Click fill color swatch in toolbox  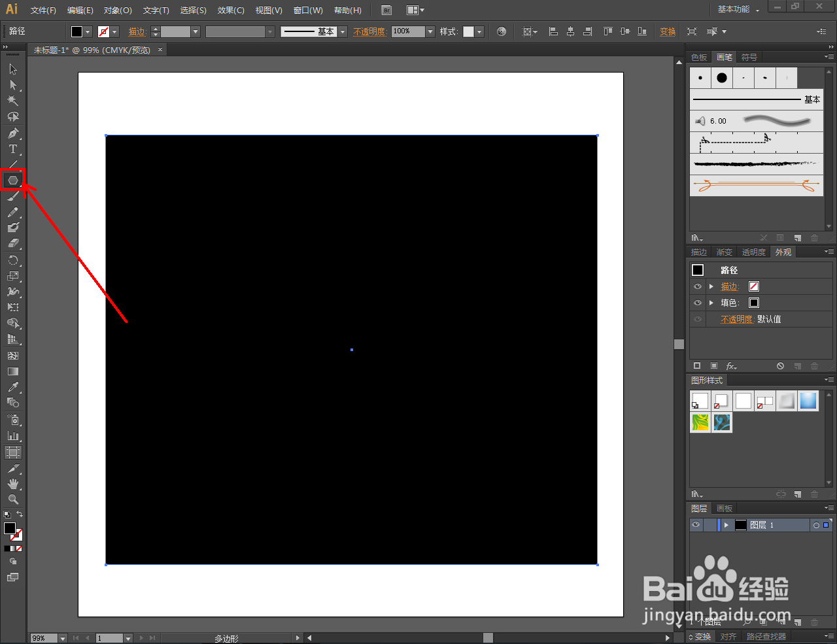pyautogui.click(x=9, y=528)
